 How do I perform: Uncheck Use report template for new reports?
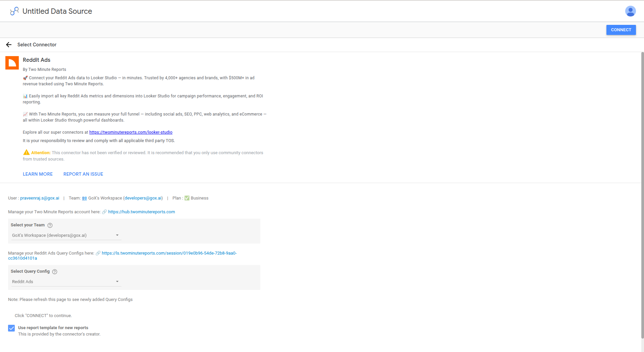[11, 328]
